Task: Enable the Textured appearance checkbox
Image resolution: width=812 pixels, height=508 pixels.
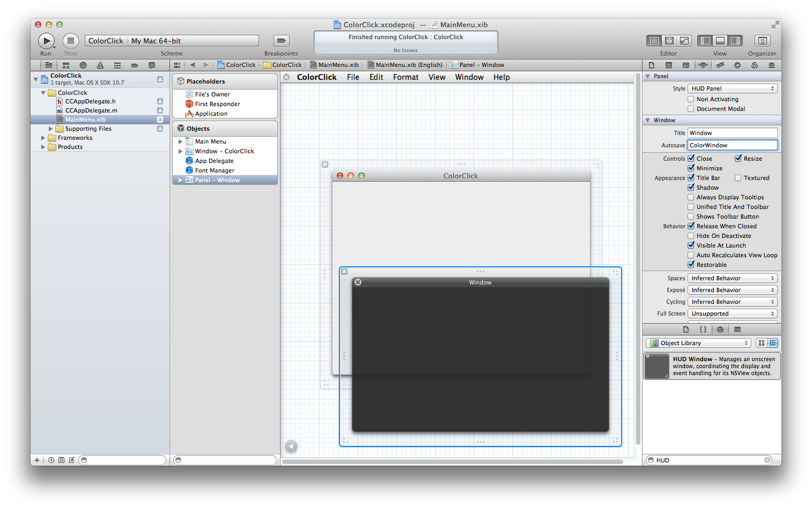Action: click(738, 178)
